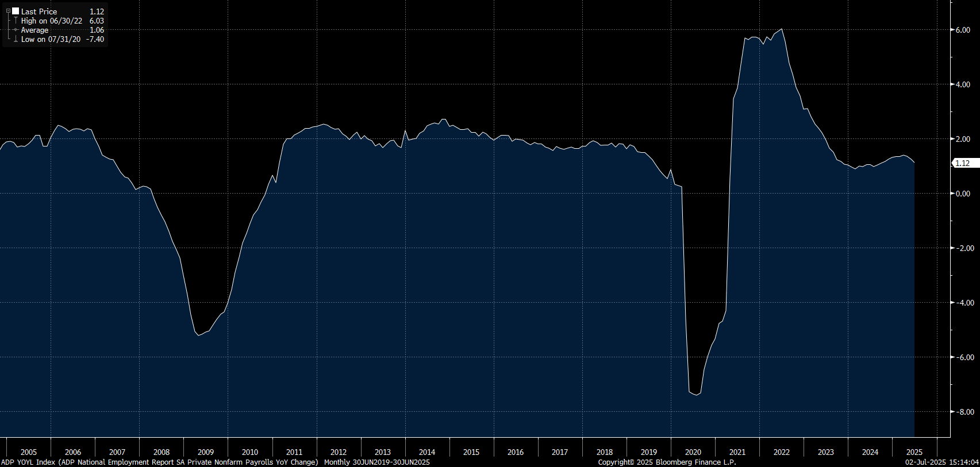Click the 2011 x-axis year label
The width and height of the screenshot is (980, 467).
(294, 452)
